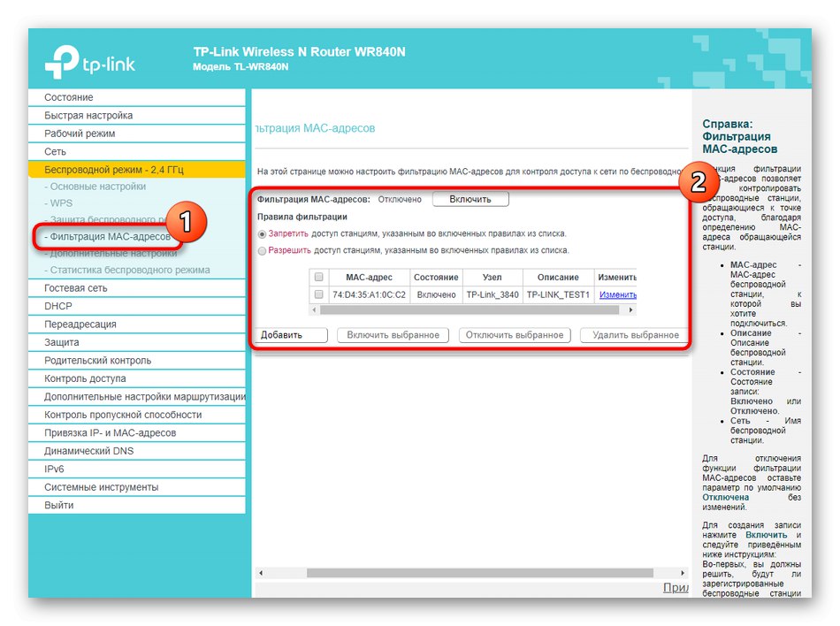Click Удалить выбранное button
Screen dimensions: 840x626
(635, 335)
